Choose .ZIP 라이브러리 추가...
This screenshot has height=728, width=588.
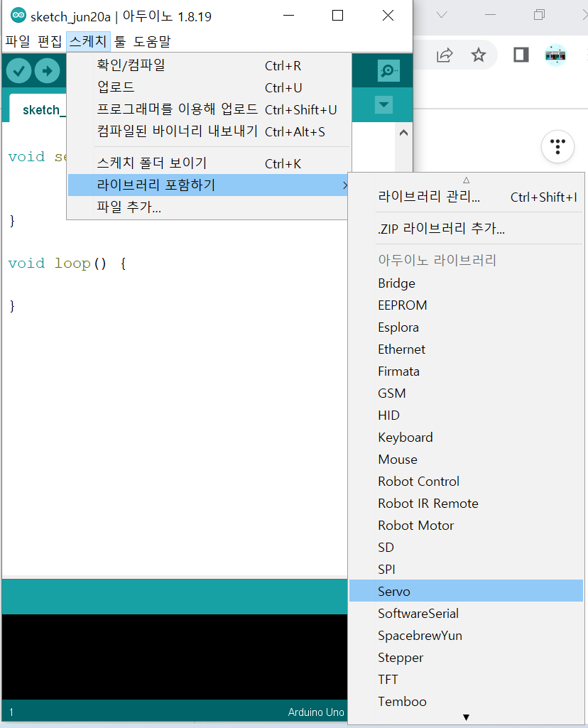[x=466, y=229]
